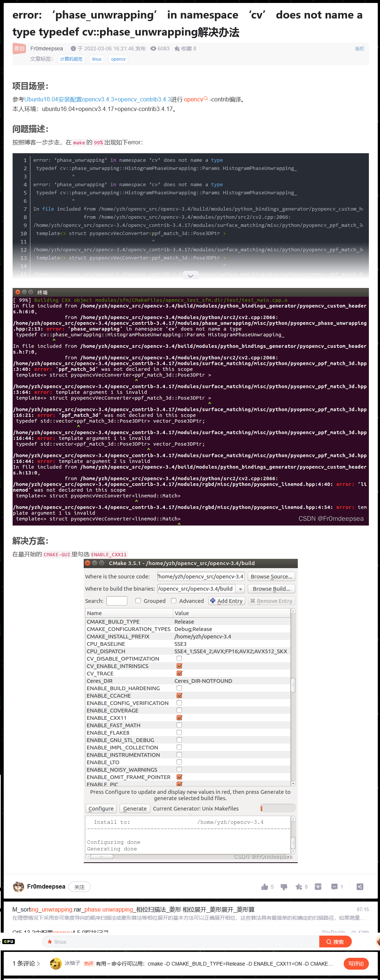Click the 写评论 write comment button
The image size is (380, 980).
tap(356, 964)
